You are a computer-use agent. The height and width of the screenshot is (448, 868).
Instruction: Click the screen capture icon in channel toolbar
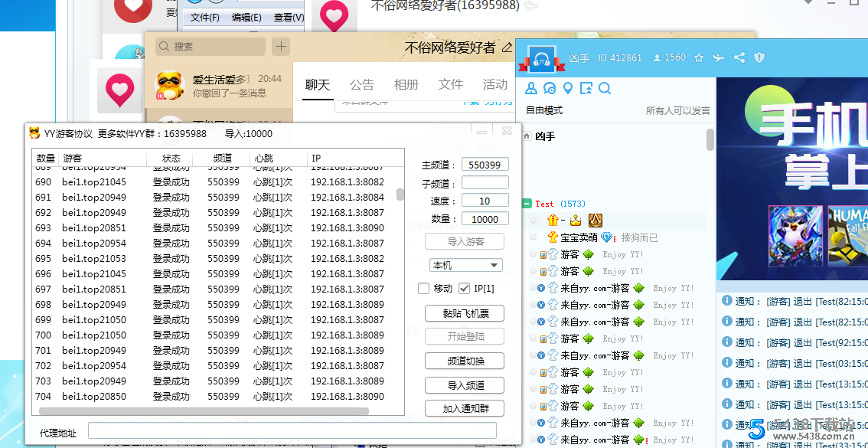point(586,88)
